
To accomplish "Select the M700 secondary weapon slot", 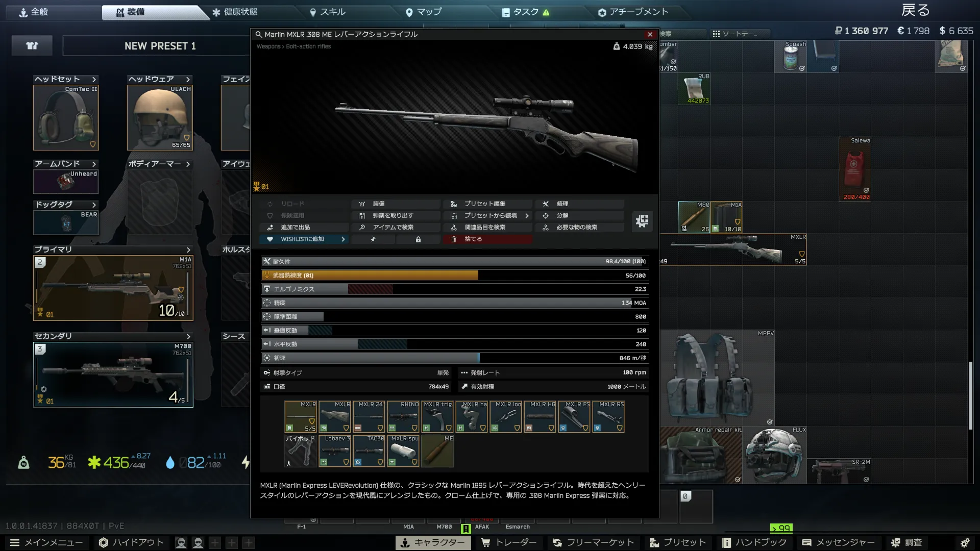I will coord(113,374).
